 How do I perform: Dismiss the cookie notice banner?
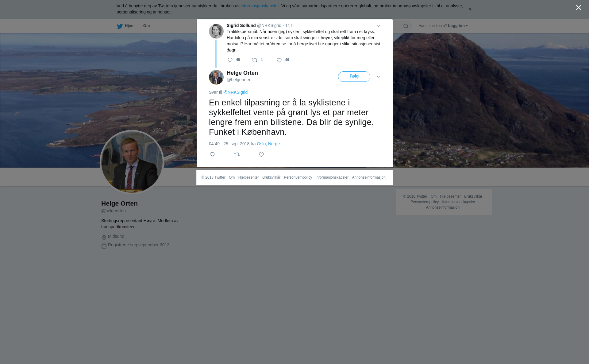(470, 9)
